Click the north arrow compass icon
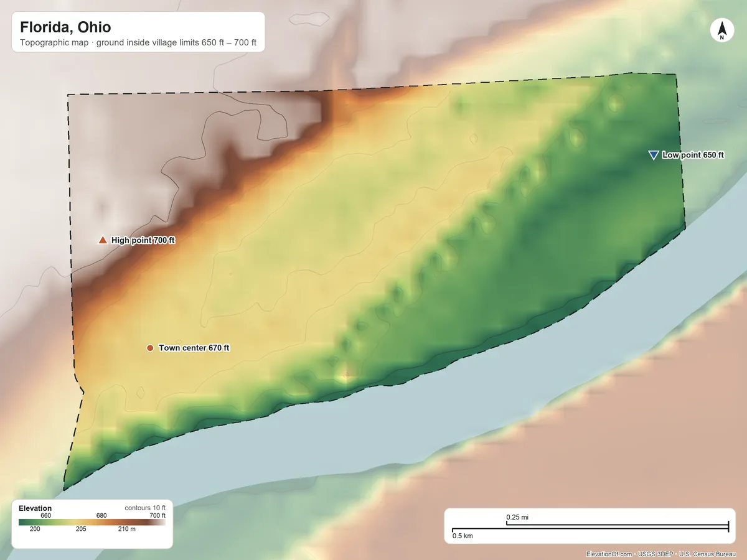 pos(721,30)
